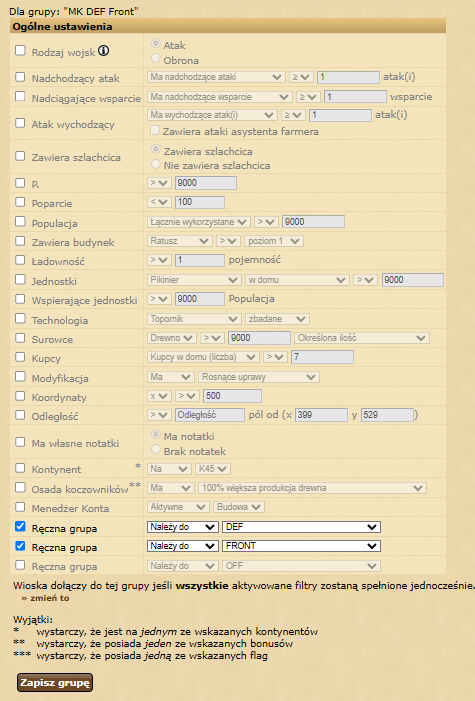Enable the Kontynent filter checkbox
The height and width of the screenshot is (701, 475).
pos(20,468)
